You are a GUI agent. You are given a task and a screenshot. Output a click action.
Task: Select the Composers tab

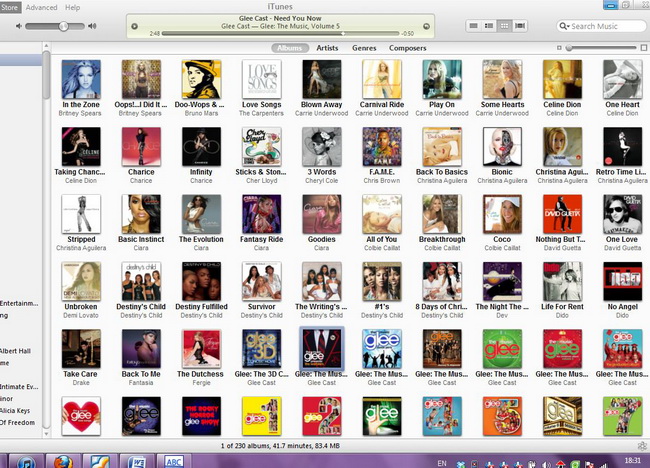pos(407,48)
